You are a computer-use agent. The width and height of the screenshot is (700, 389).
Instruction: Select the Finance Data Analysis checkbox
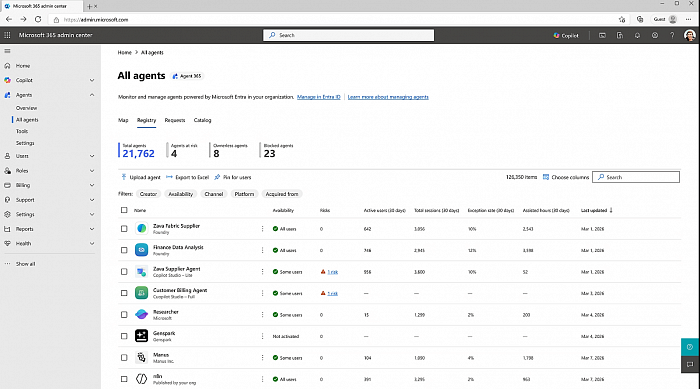tap(124, 250)
